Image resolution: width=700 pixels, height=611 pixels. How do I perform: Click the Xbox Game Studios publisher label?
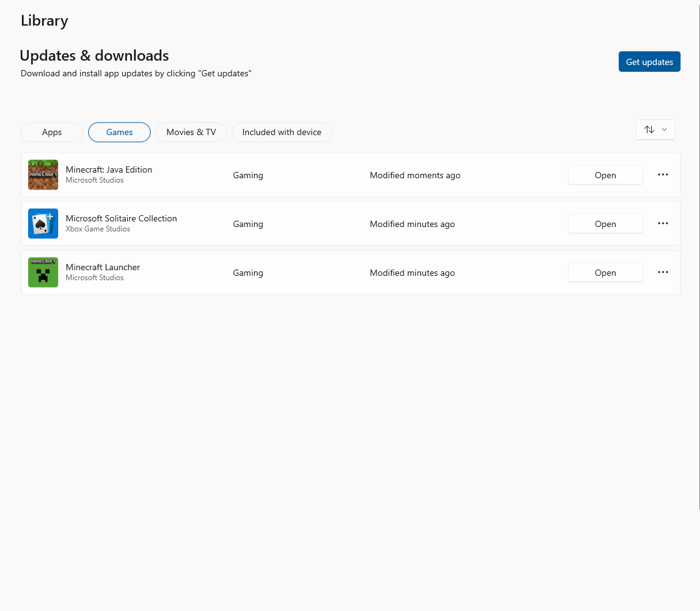[x=98, y=230]
